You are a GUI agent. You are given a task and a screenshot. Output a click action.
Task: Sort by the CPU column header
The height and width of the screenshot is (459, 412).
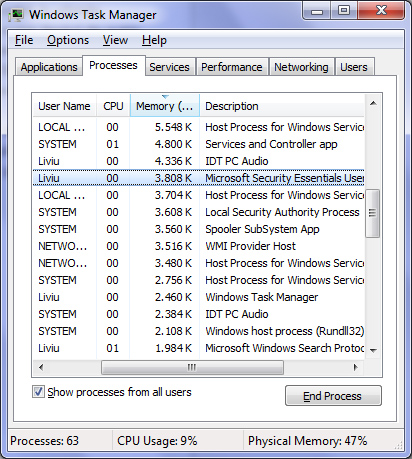(113, 106)
